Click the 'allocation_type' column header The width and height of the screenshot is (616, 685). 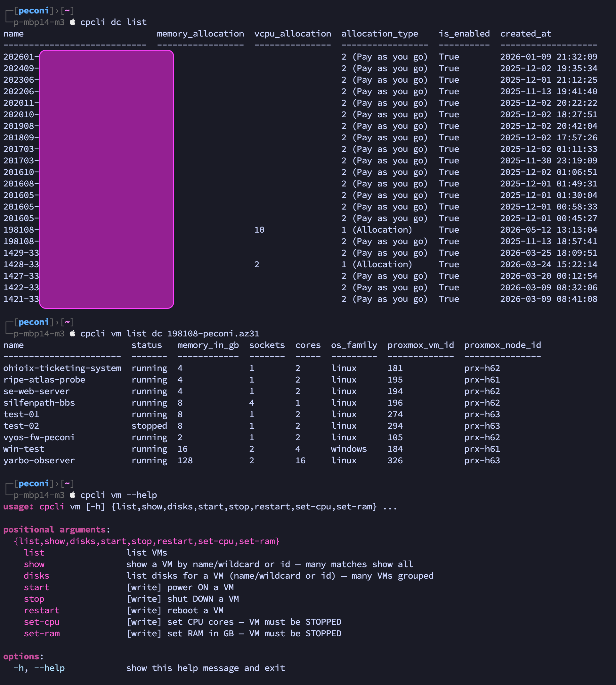pos(380,34)
